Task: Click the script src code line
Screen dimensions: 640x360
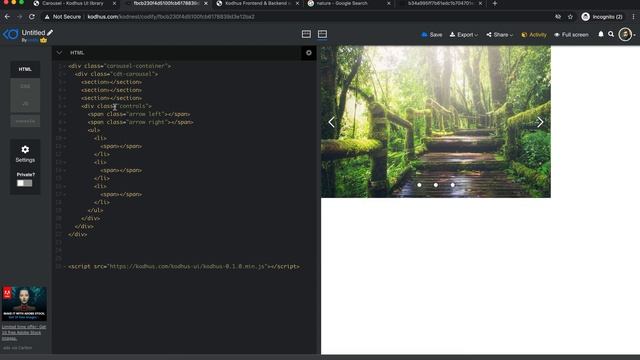Action: pos(184,267)
